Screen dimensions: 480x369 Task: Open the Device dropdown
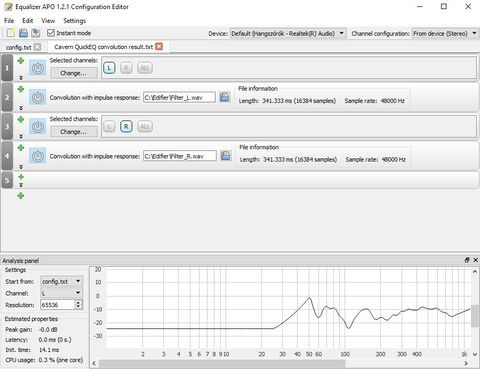coord(288,33)
